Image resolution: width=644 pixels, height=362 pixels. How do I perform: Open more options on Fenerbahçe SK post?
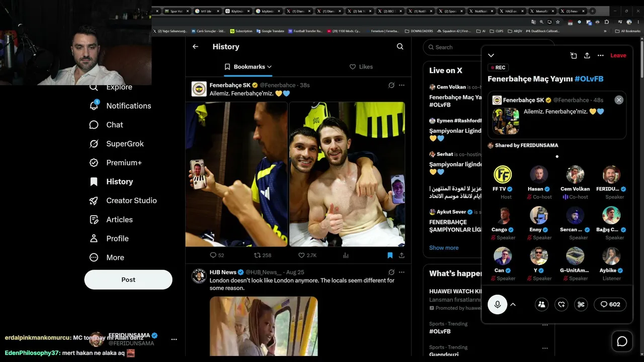pos(401,85)
